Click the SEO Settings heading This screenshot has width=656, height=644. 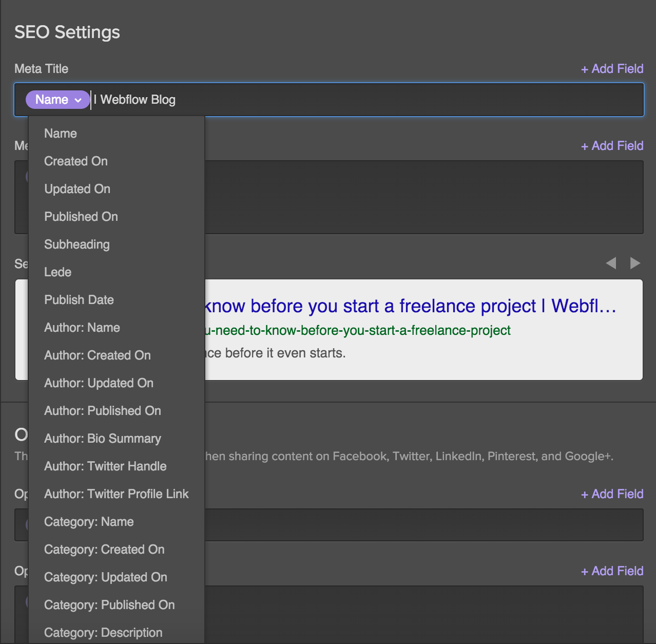tap(67, 32)
